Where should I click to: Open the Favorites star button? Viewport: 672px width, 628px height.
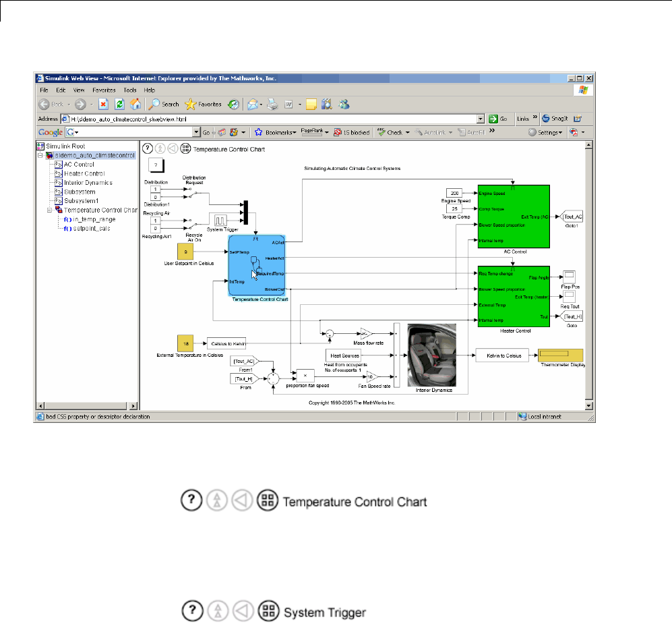click(203, 105)
